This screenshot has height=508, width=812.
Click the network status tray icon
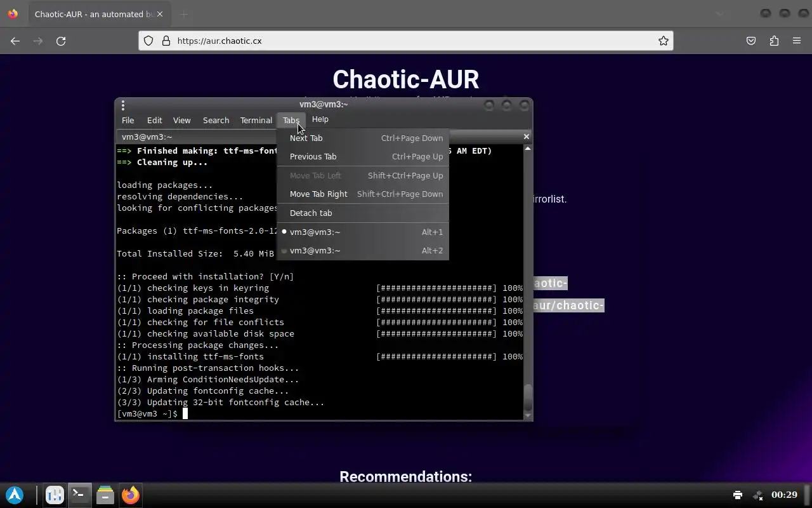[x=757, y=495]
